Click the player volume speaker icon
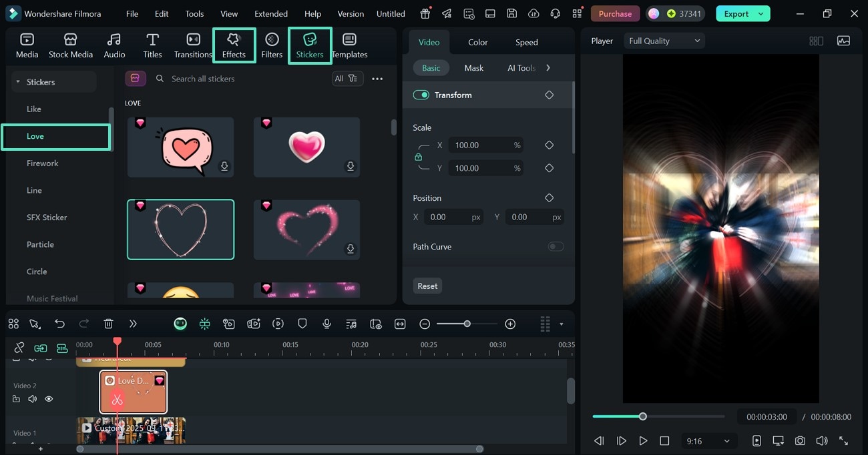This screenshot has width=868, height=455. coord(822,441)
